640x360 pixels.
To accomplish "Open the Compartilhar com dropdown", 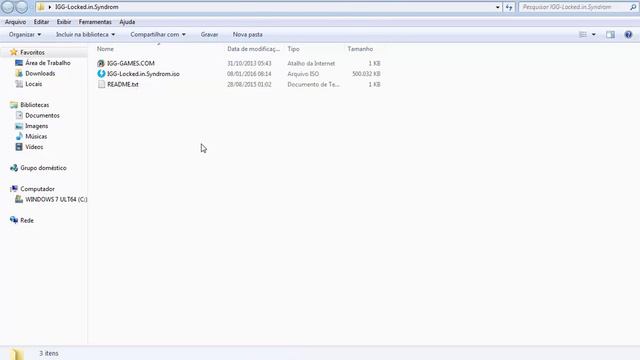I will click(x=158, y=35).
